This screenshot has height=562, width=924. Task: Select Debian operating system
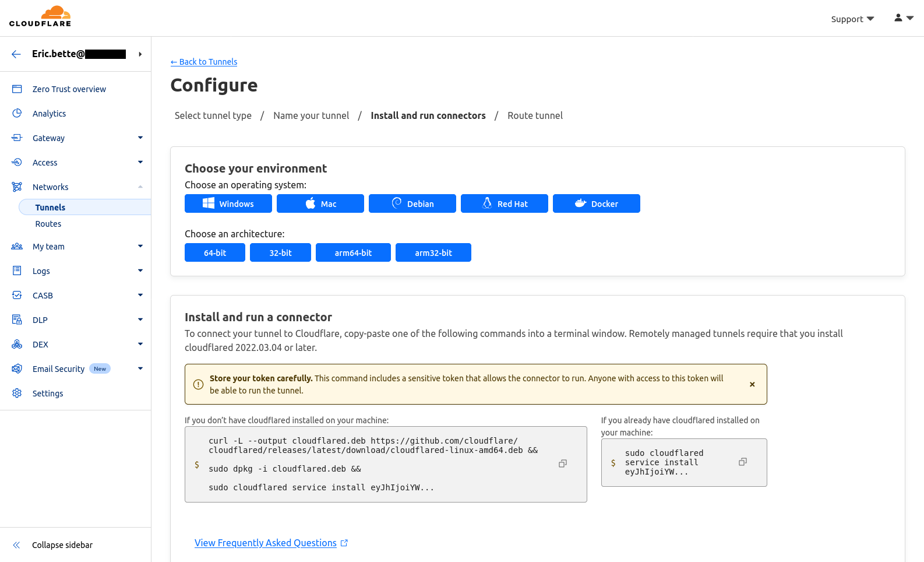point(412,203)
